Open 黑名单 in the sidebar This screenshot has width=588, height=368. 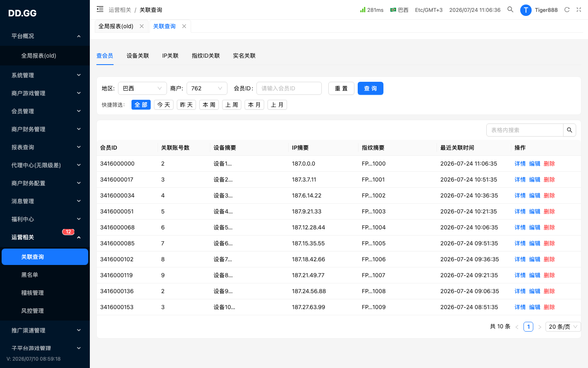(x=45, y=275)
